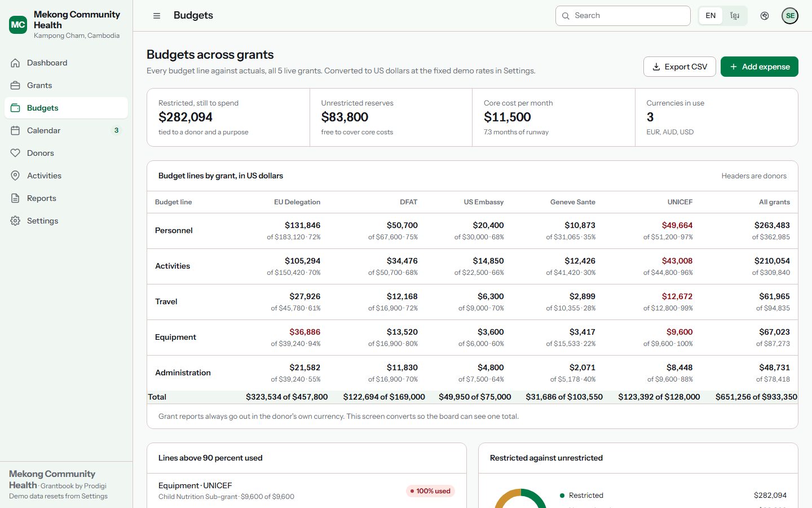Select the green Restricted legend dot
812x508 pixels.
[x=562, y=496]
